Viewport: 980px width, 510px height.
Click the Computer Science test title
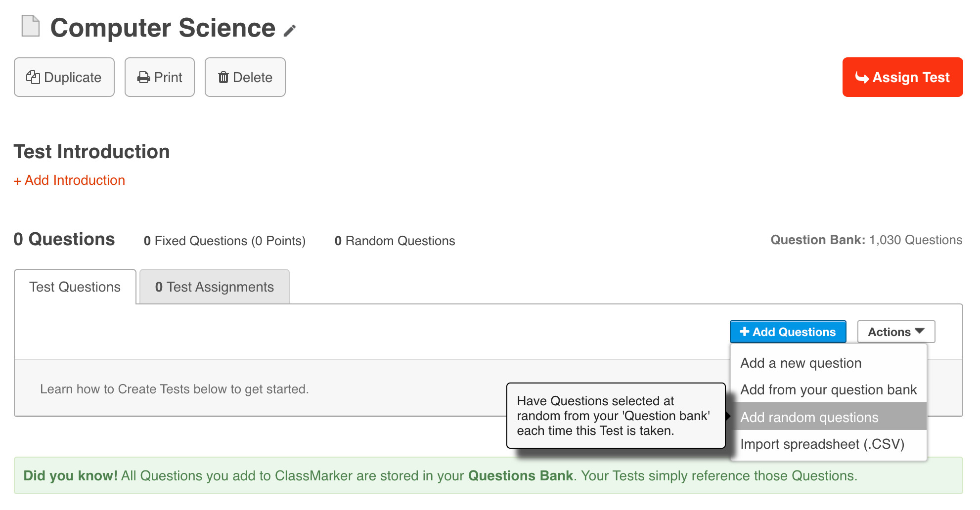click(163, 28)
